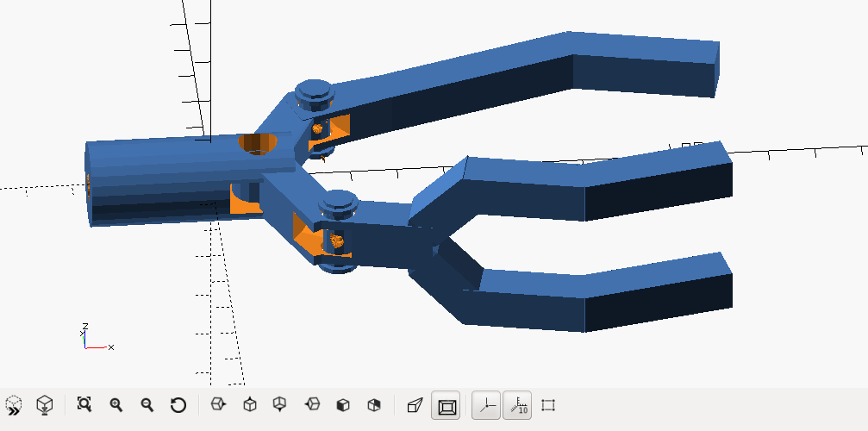Enable Perspective projection

point(415,404)
